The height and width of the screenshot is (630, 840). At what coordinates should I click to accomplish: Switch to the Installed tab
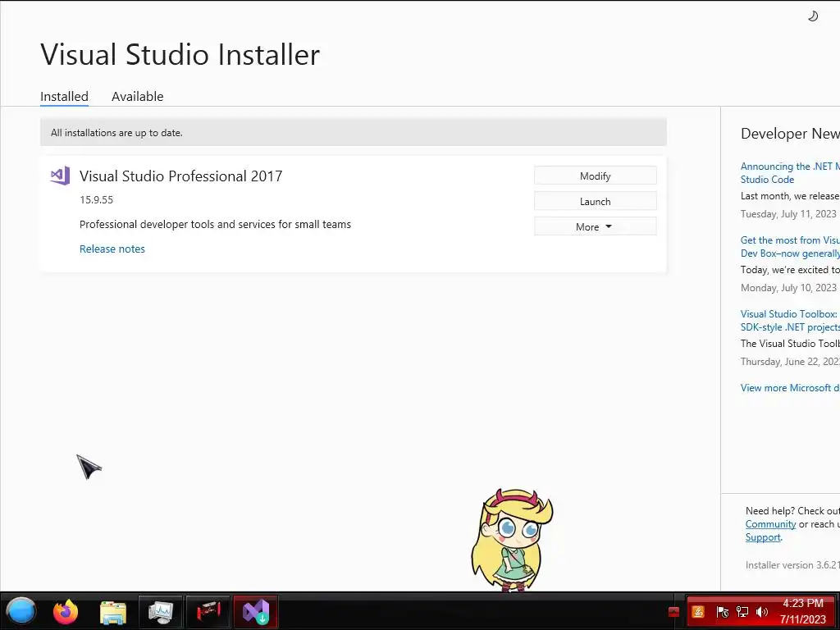(64, 97)
